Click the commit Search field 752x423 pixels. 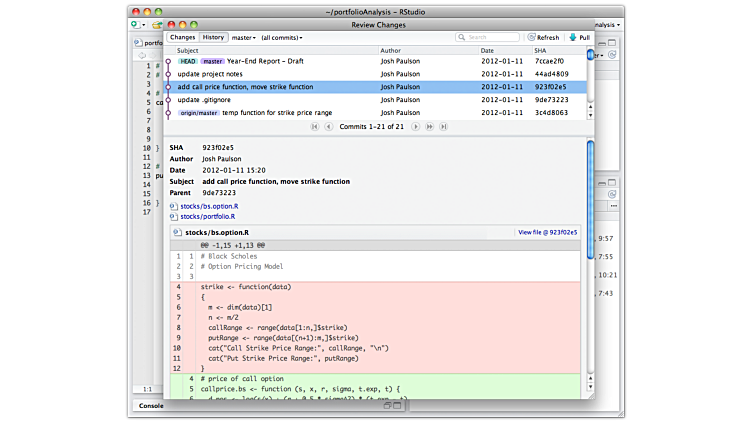coord(490,37)
